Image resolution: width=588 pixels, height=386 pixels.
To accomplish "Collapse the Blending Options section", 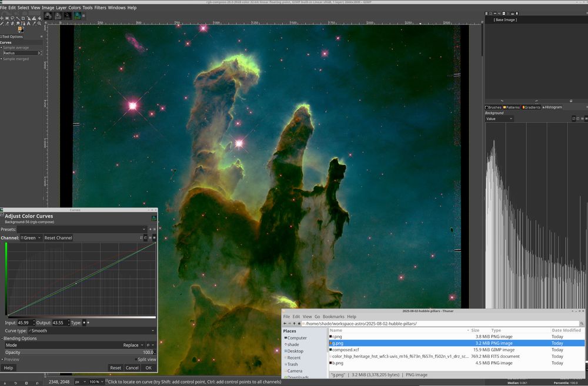I will (19, 338).
